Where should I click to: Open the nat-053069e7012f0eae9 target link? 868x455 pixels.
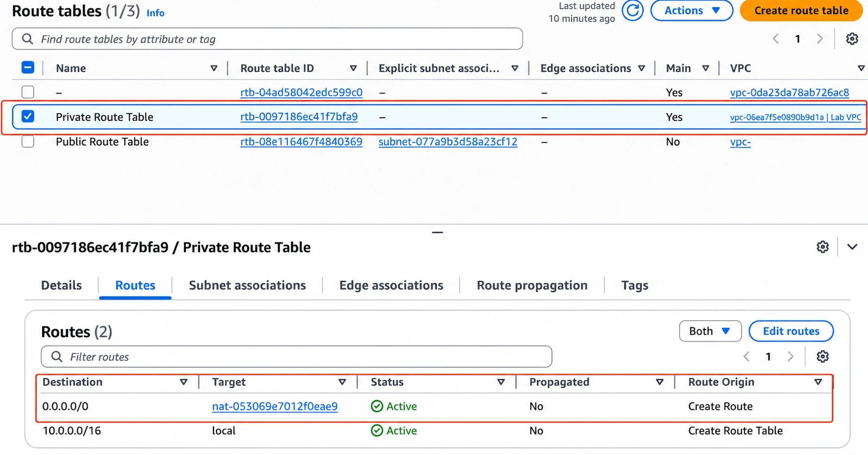[275, 406]
